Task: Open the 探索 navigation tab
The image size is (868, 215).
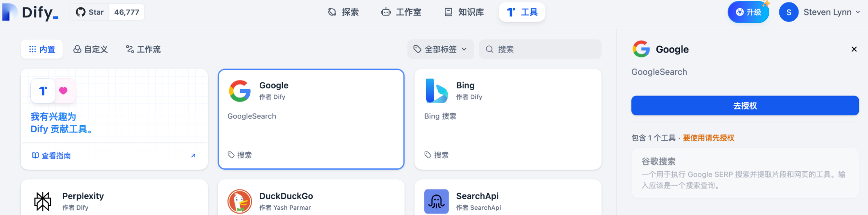Action: point(343,12)
